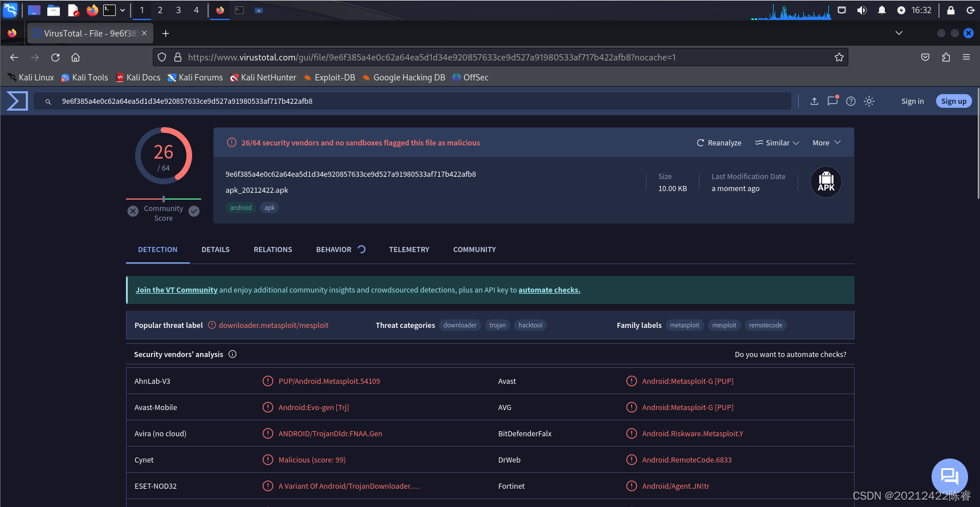Open the notification bell in system tray

[x=881, y=10]
